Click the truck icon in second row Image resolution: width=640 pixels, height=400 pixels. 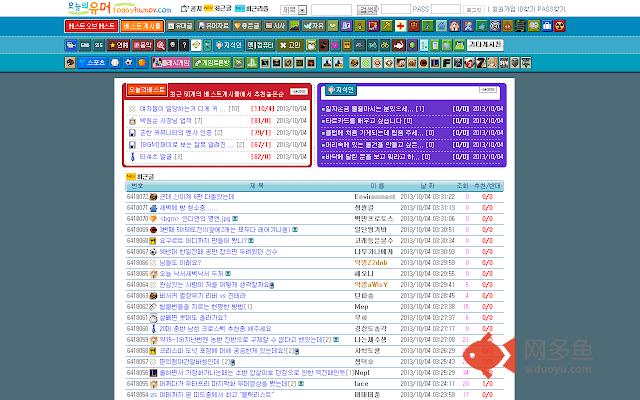coord(71,45)
